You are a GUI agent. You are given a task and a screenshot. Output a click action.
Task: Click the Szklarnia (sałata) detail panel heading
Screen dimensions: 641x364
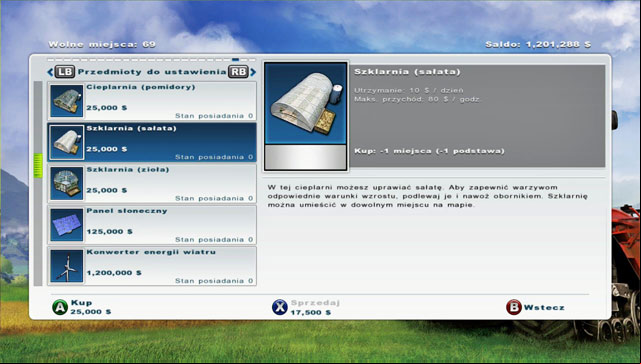407,72
